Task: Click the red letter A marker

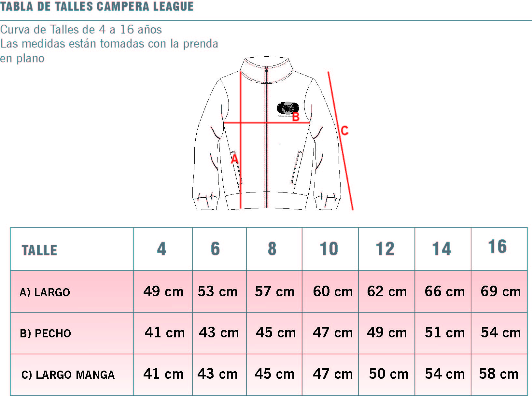Action: coord(235,159)
